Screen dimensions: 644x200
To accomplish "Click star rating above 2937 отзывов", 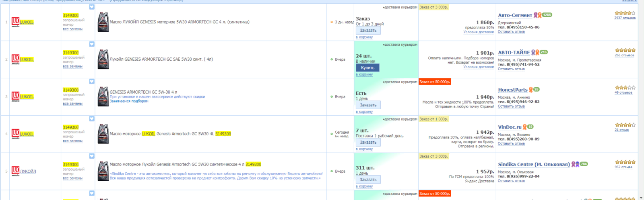I will [x=625, y=13].
